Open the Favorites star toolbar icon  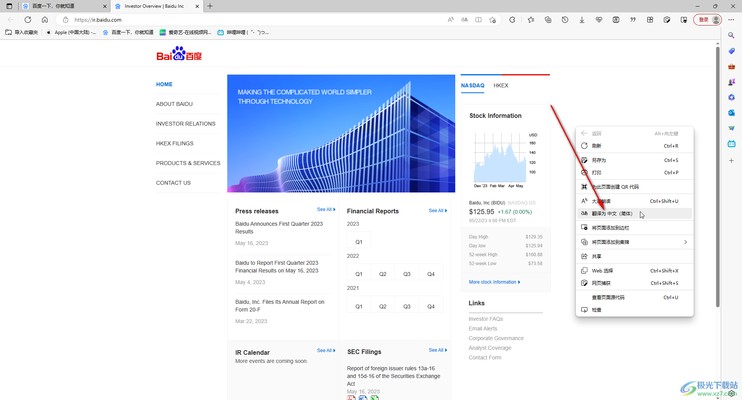click(x=531, y=20)
